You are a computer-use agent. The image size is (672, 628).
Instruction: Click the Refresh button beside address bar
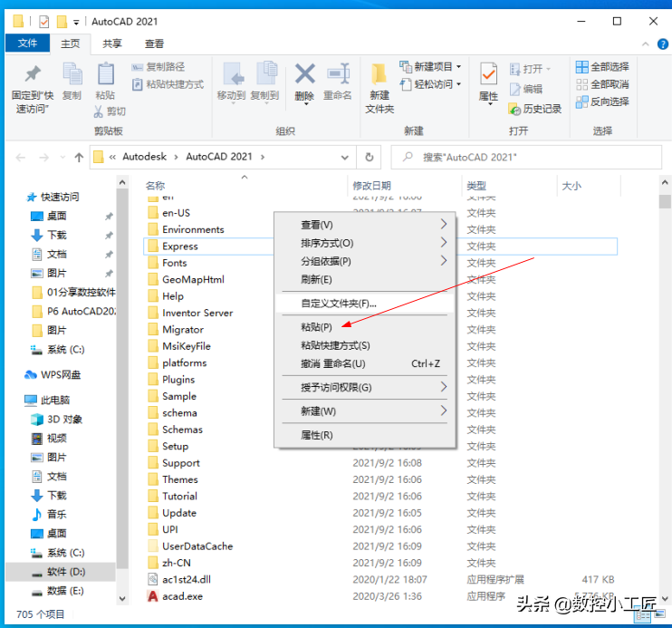pos(369,158)
